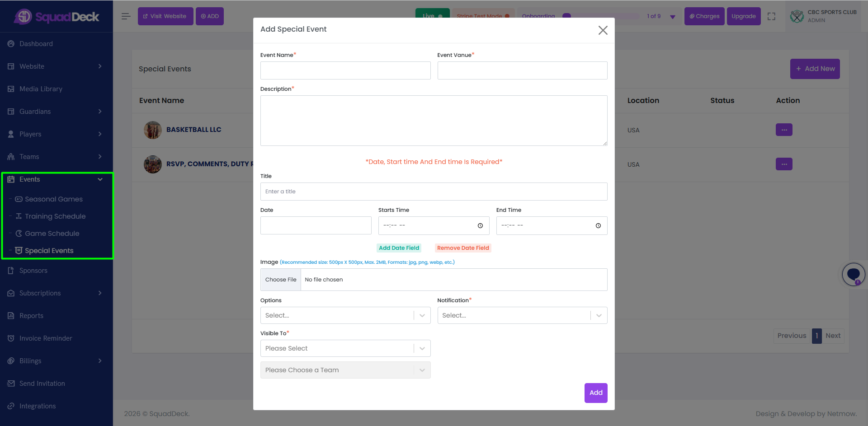Expand the Teams submenu chevron
This screenshot has height=426, width=868.
tap(100, 157)
